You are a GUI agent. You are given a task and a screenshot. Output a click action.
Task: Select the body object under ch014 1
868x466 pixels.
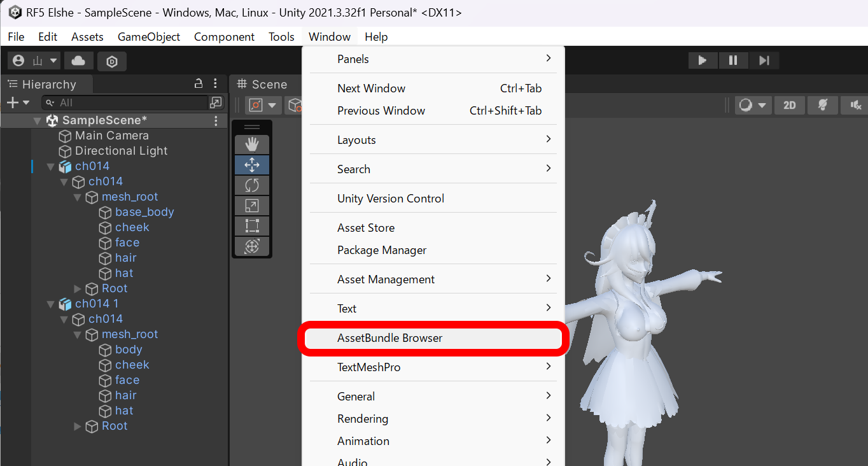129,349
